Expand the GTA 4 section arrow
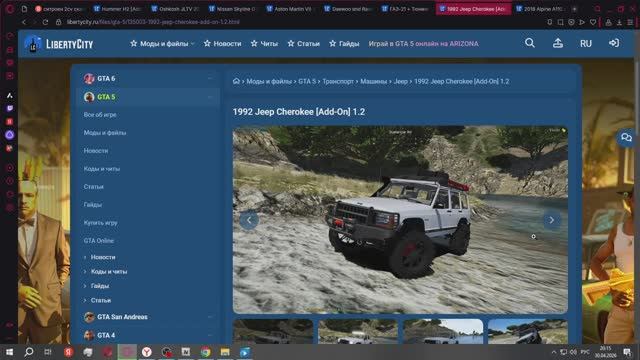Viewport: 640px width, 360px height. point(210,335)
